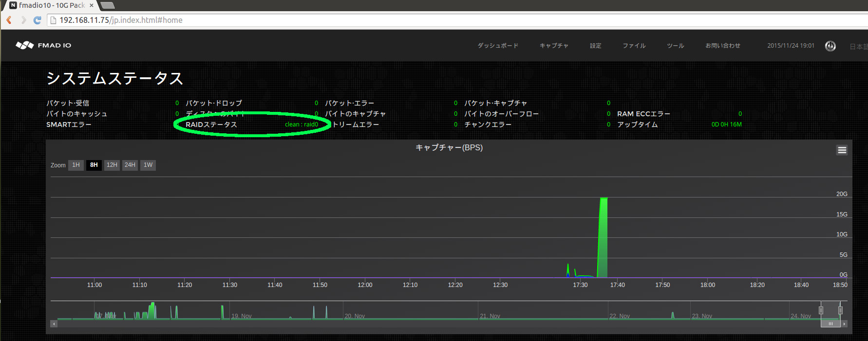Click the browser forward arrow

23,20
